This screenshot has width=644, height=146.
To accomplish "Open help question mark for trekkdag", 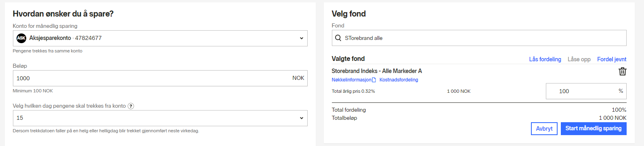I will (131, 106).
